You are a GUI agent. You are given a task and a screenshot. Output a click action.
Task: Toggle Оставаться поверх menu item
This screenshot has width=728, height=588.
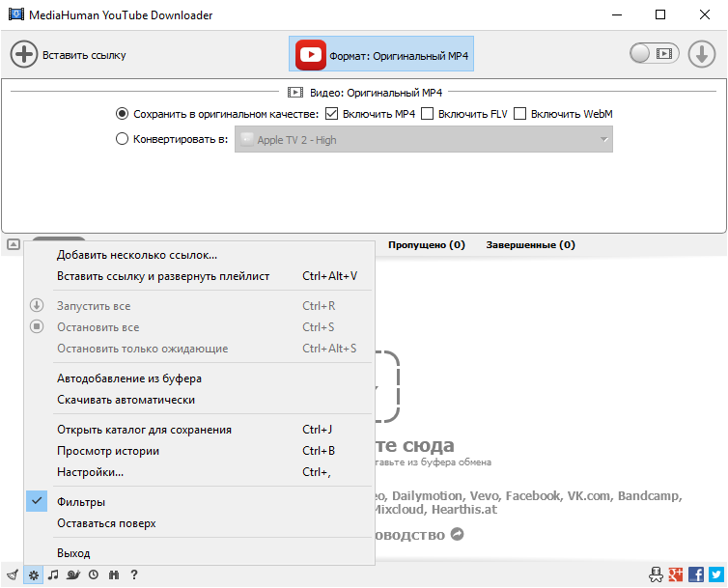[x=199, y=523]
